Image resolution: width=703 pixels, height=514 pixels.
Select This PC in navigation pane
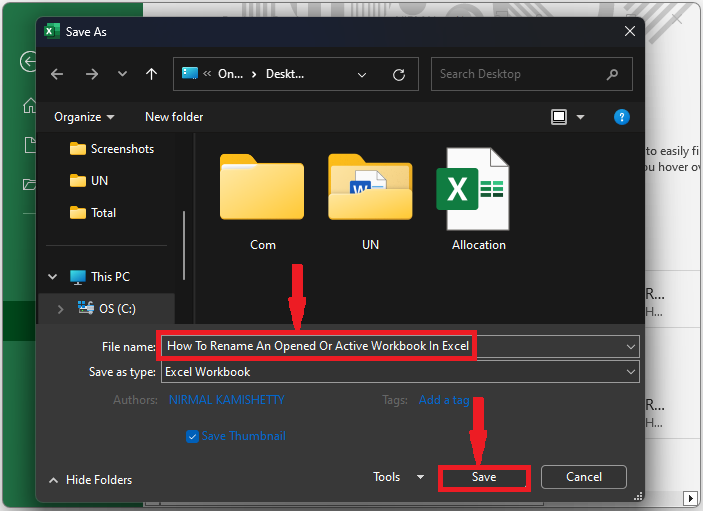100,277
